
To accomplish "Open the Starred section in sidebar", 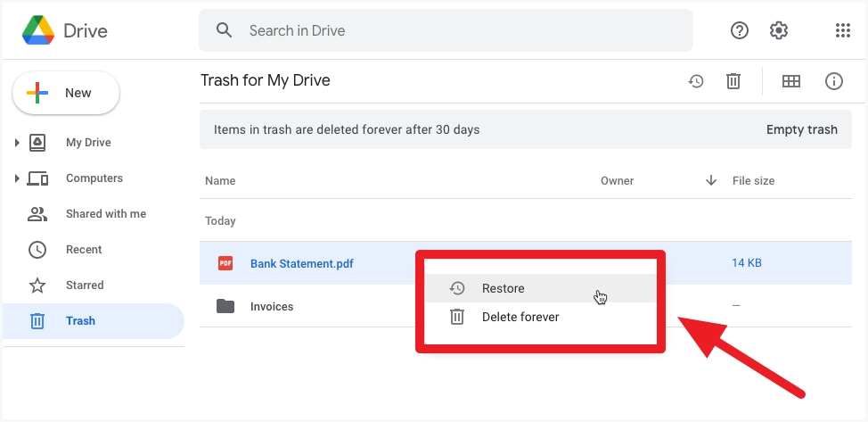I will click(x=85, y=285).
